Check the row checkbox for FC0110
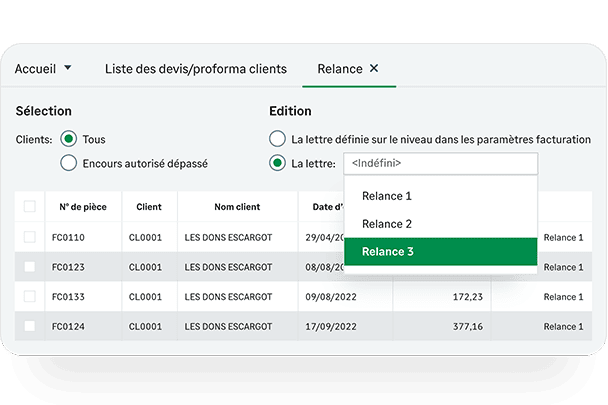Screen dimensions: 608x405 [30, 238]
